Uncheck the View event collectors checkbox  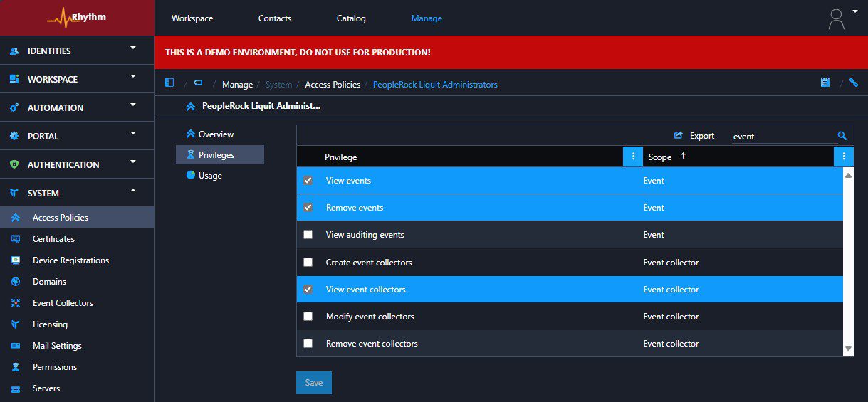pos(308,290)
